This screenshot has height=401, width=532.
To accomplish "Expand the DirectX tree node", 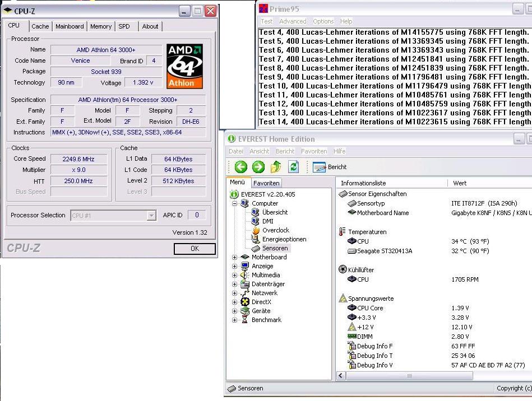I will click(x=234, y=302).
